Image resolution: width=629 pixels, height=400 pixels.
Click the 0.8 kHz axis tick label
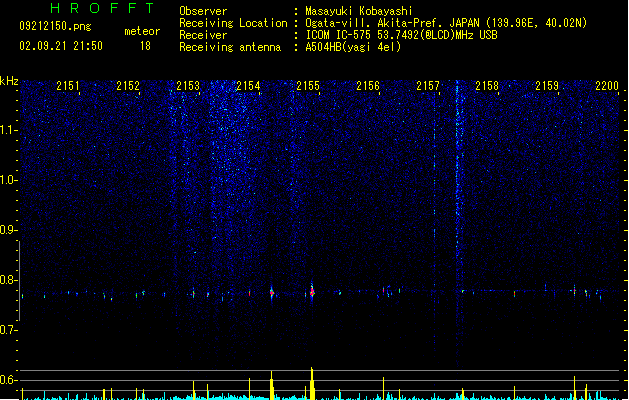tap(9, 280)
